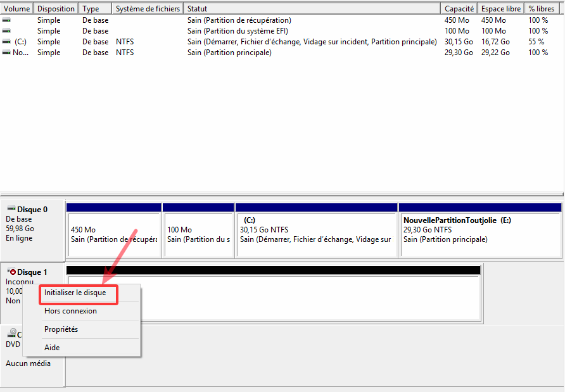Click the red error icon beside Disque 1
Screen dimensions: 565x392
[13, 272]
